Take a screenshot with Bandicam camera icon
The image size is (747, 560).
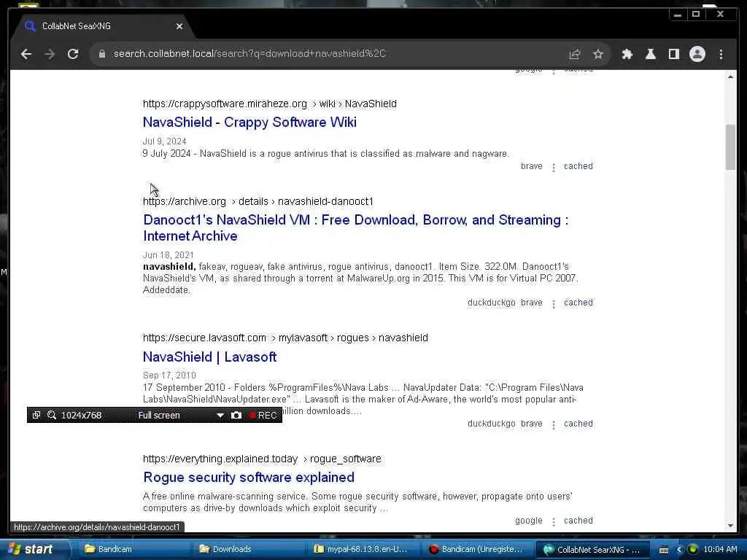pyautogui.click(x=236, y=415)
